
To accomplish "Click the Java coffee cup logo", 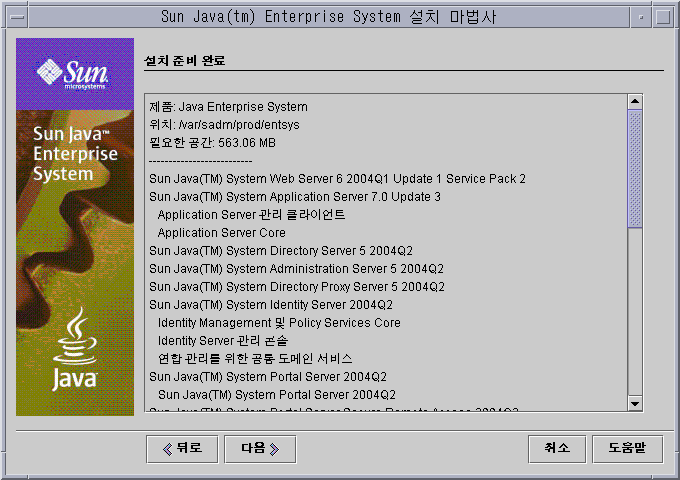I will click(x=75, y=349).
